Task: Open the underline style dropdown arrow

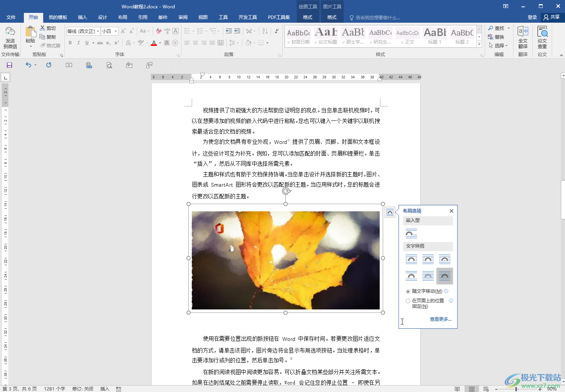Action: (93, 43)
